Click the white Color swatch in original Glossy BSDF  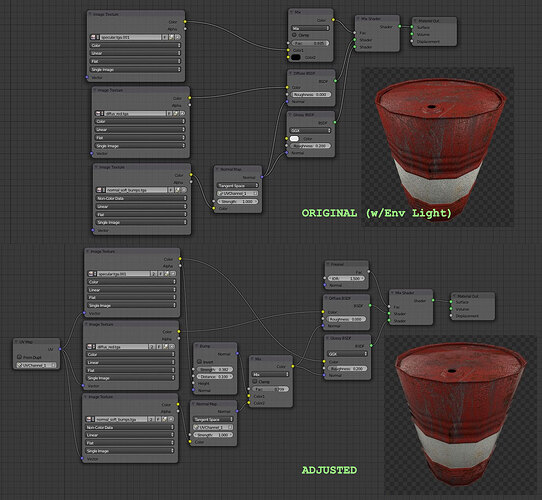(294, 139)
